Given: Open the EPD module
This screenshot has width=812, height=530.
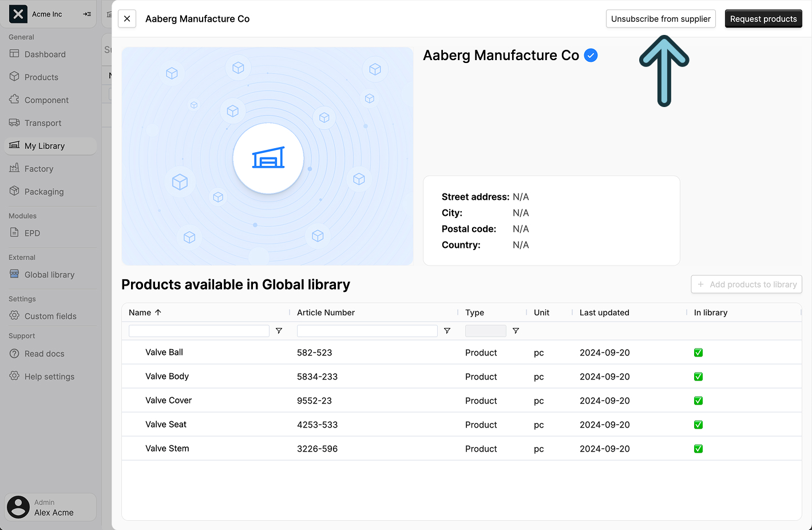Looking at the screenshot, I should tap(32, 233).
